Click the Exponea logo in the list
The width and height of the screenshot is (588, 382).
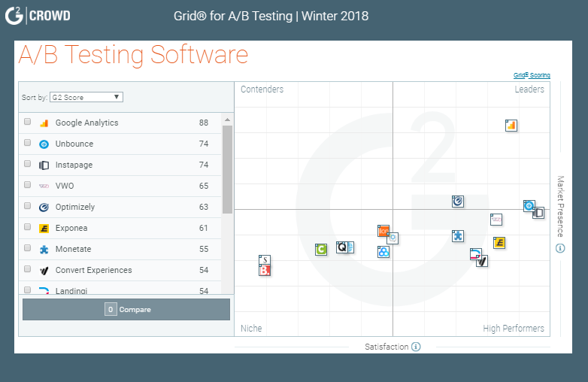(44, 228)
